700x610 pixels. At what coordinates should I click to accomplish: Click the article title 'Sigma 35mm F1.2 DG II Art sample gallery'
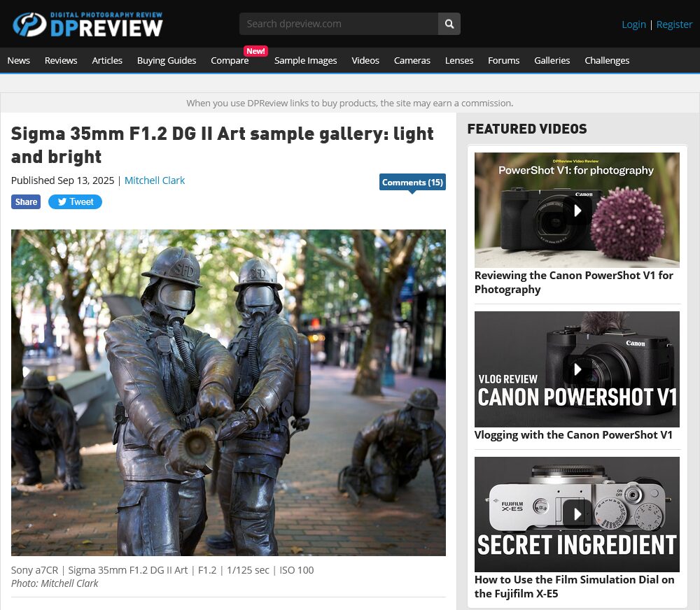coord(223,145)
